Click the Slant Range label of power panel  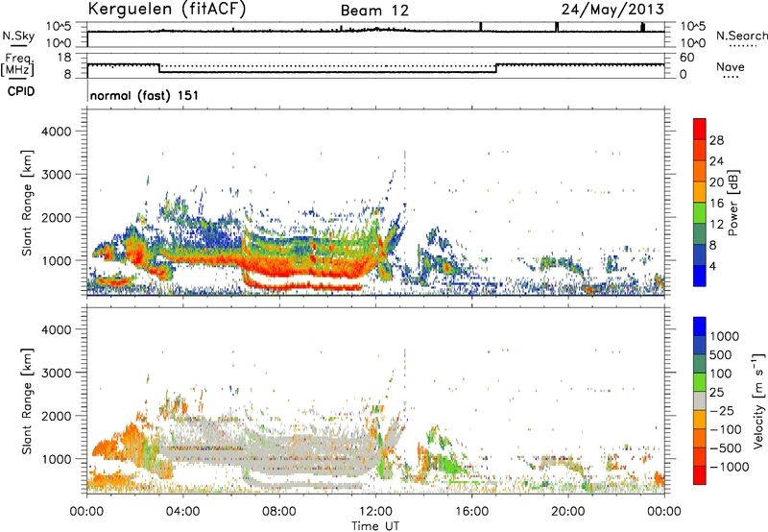click(28, 203)
